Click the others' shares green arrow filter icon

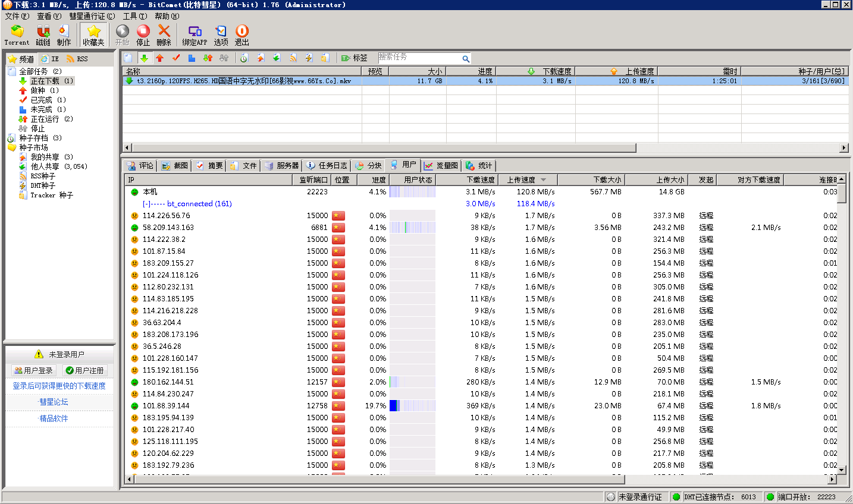[277, 58]
